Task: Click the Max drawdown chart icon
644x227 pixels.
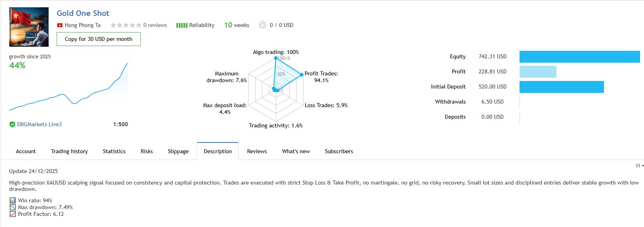Action: pos(13,208)
